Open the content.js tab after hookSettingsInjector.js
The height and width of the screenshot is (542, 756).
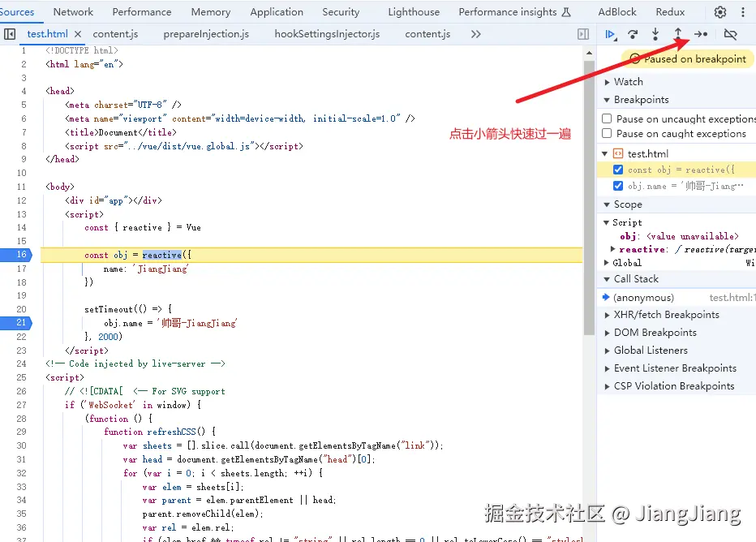click(x=427, y=34)
